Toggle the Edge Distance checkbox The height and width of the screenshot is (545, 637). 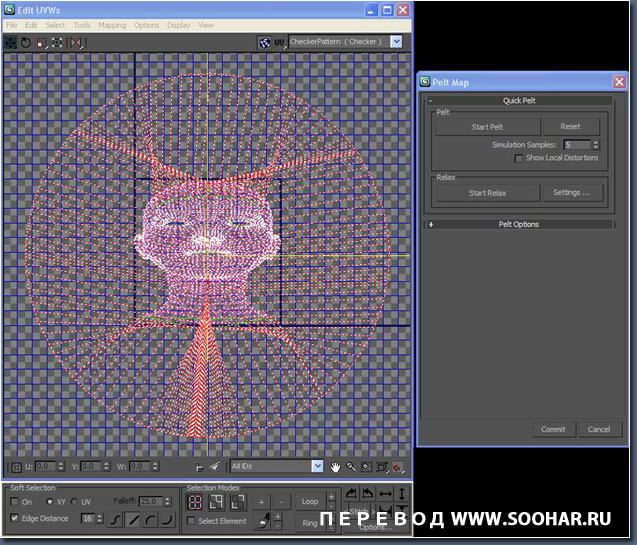point(14,518)
